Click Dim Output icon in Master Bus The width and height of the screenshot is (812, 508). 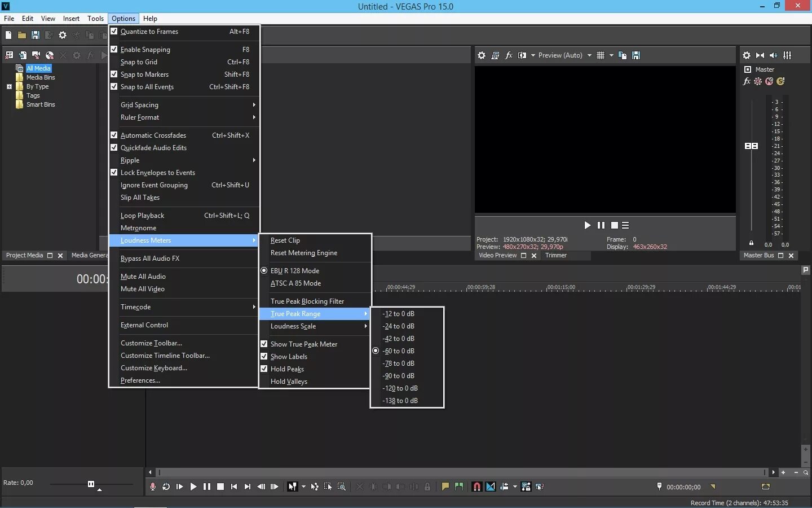[x=774, y=55]
